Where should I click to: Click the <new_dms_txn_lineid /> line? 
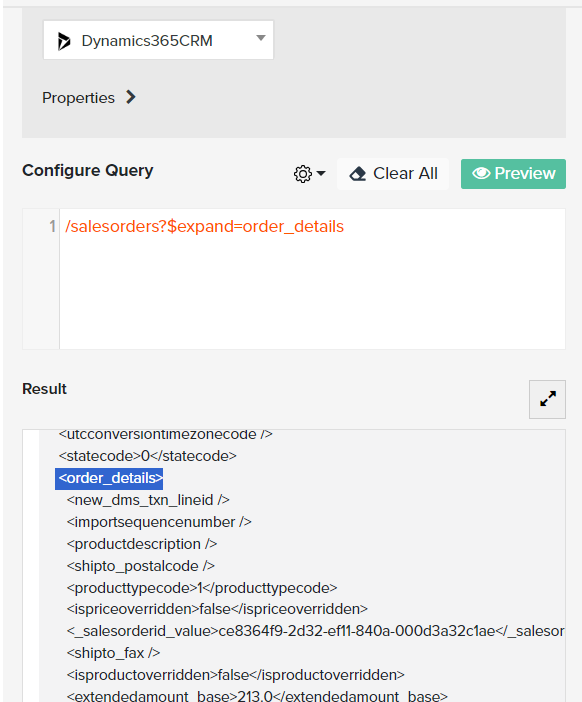click(x=148, y=500)
